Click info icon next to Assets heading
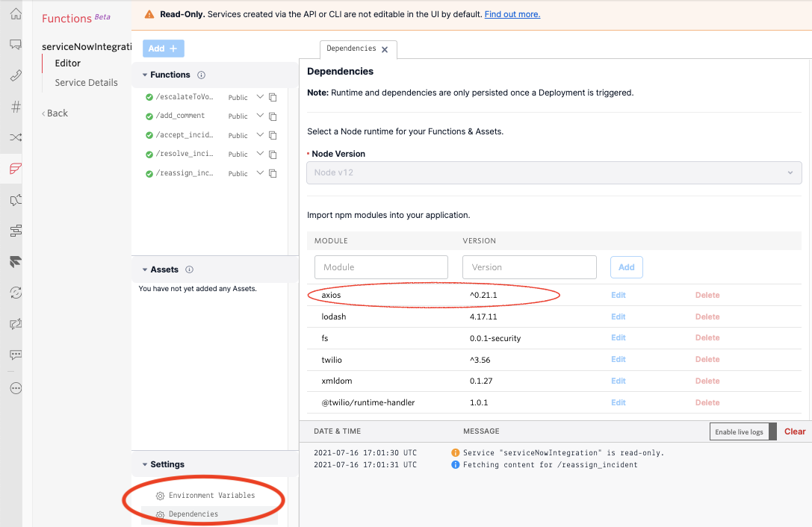This screenshot has width=812, height=527. (x=190, y=269)
